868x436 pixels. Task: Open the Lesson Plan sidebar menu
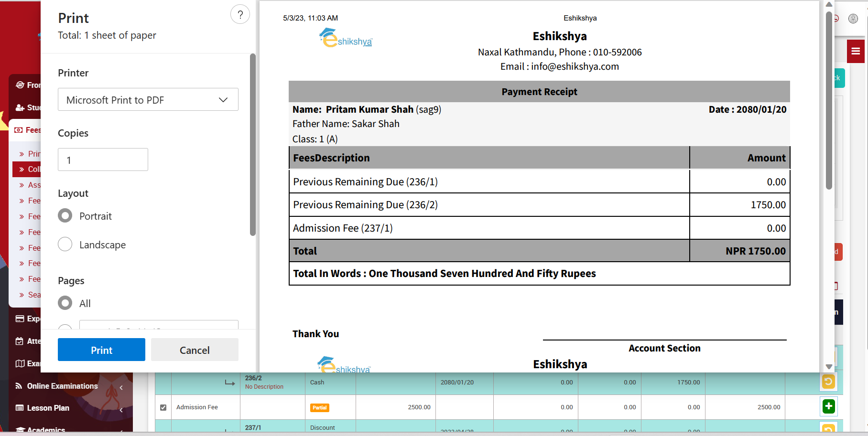(x=48, y=408)
